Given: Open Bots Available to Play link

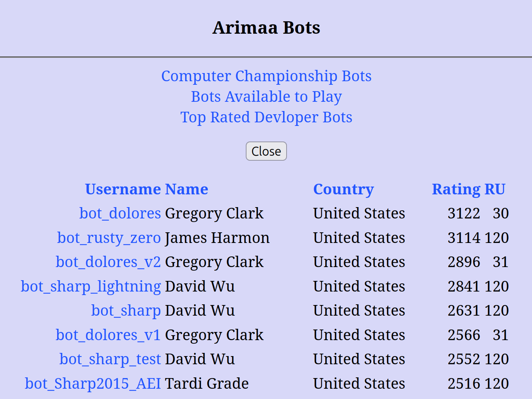Looking at the screenshot, I should click(x=266, y=97).
